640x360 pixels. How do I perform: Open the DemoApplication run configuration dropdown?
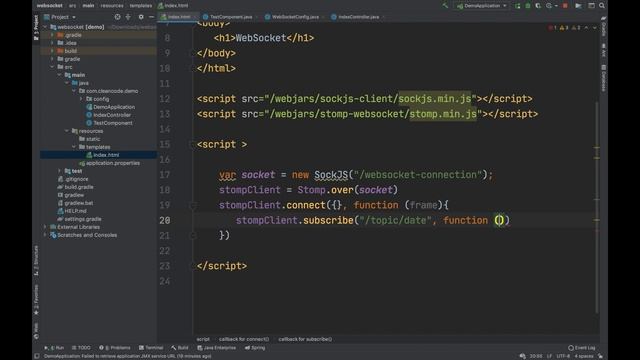coord(482,6)
